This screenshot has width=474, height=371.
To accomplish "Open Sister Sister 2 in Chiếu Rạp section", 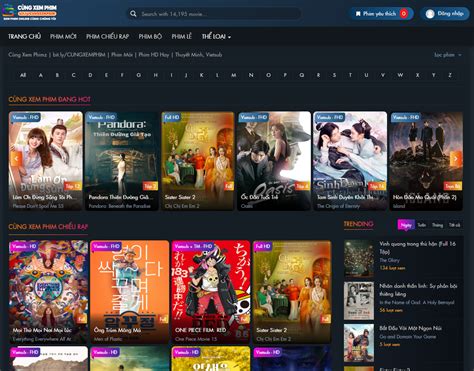I will point(292,292).
